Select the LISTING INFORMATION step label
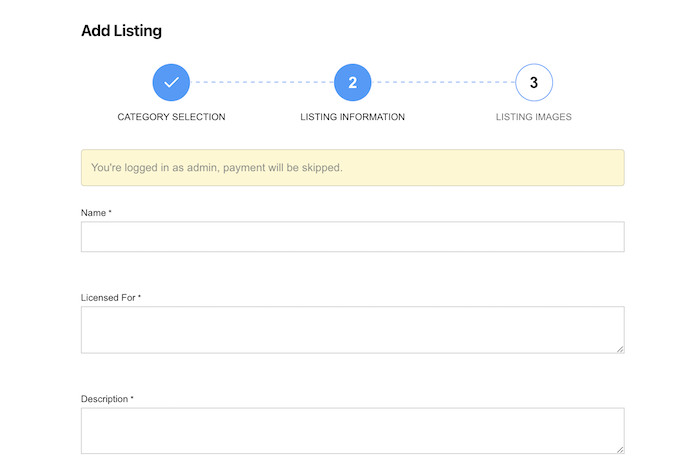This screenshot has width=700, height=476. pyautogui.click(x=352, y=117)
